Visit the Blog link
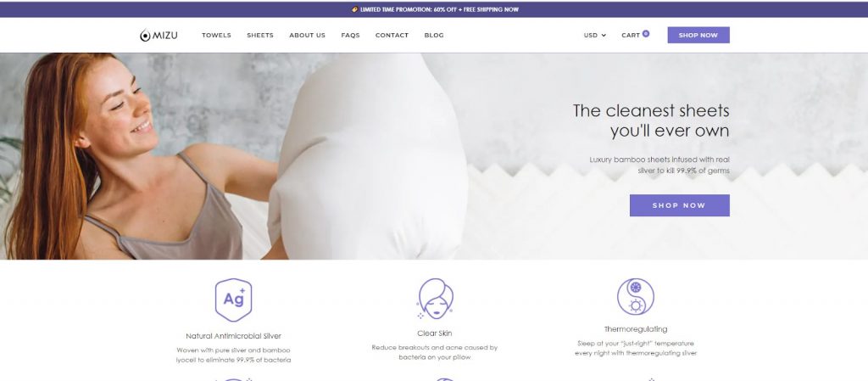 coord(434,35)
